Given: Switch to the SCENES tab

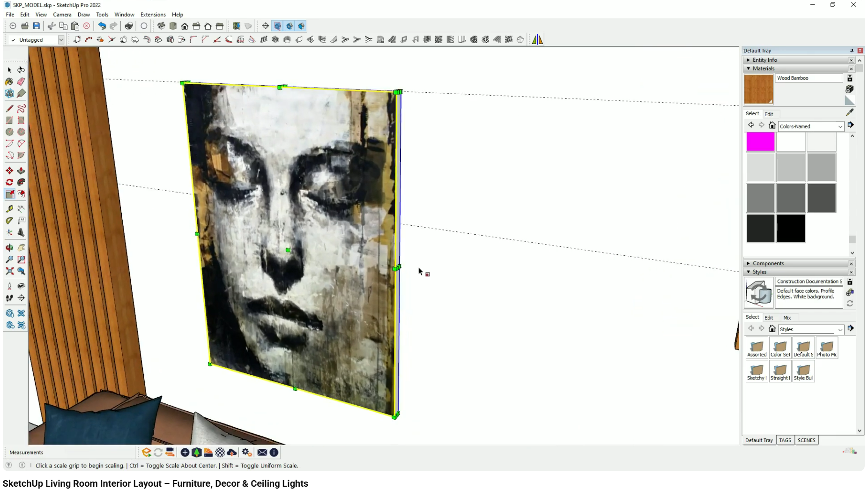Looking at the screenshot, I should point(807,440).
